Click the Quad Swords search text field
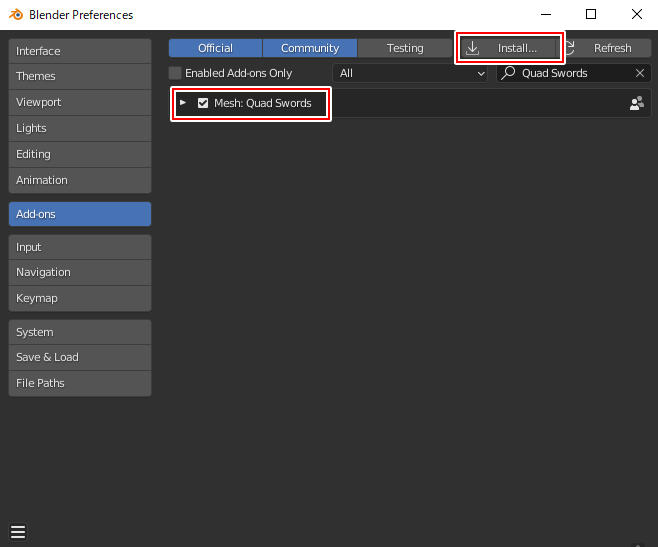Image resolution: width=658 pixels, height=547 pixels. pyautogui.click(x=572, y=73)
